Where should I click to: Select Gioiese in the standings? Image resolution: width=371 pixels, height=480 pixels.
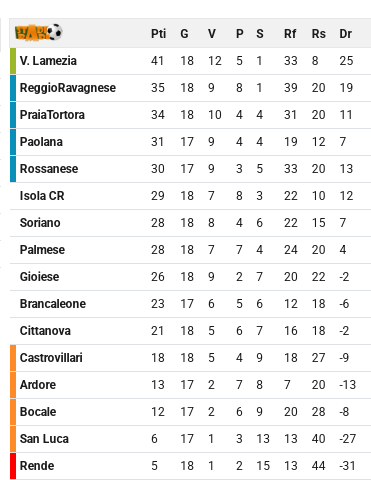pos(39,277)
